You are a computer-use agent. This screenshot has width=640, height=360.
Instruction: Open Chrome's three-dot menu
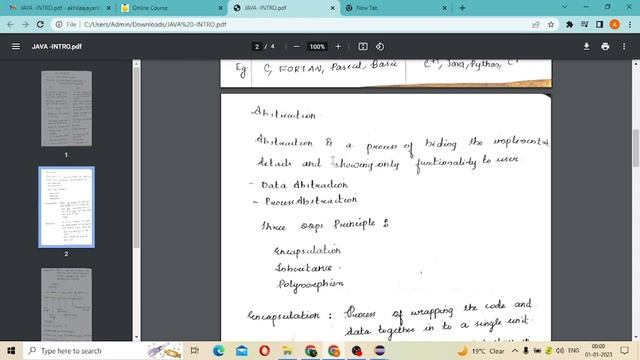point(630,24)
